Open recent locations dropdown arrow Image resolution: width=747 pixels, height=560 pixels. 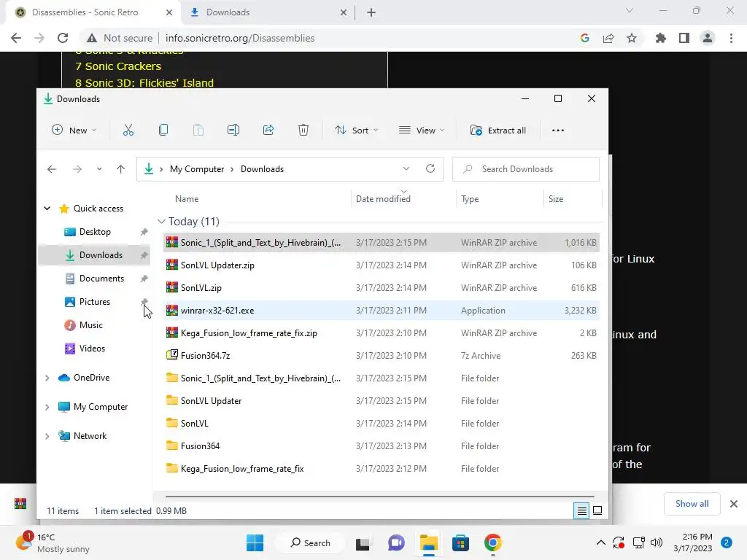(99, 169)
